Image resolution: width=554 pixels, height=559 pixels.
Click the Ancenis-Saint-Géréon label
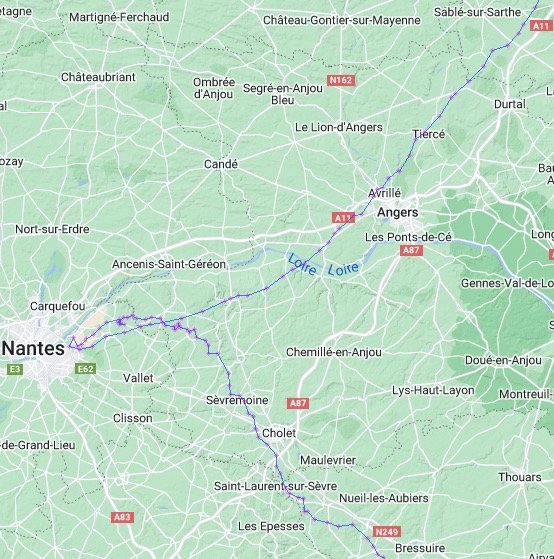169,264
